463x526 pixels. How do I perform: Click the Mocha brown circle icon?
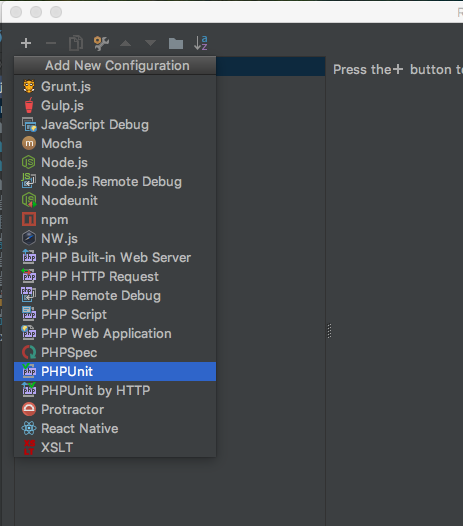pyautogui.click(x=29, y=144)
